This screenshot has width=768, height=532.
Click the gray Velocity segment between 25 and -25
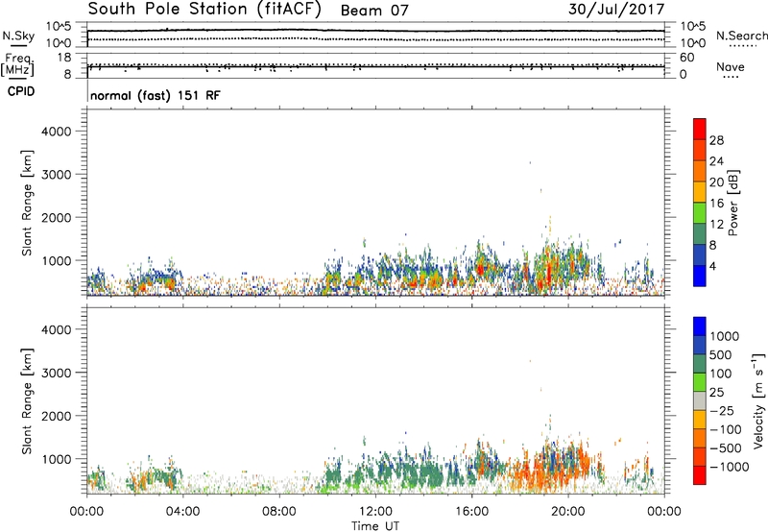tap(700, 400)
